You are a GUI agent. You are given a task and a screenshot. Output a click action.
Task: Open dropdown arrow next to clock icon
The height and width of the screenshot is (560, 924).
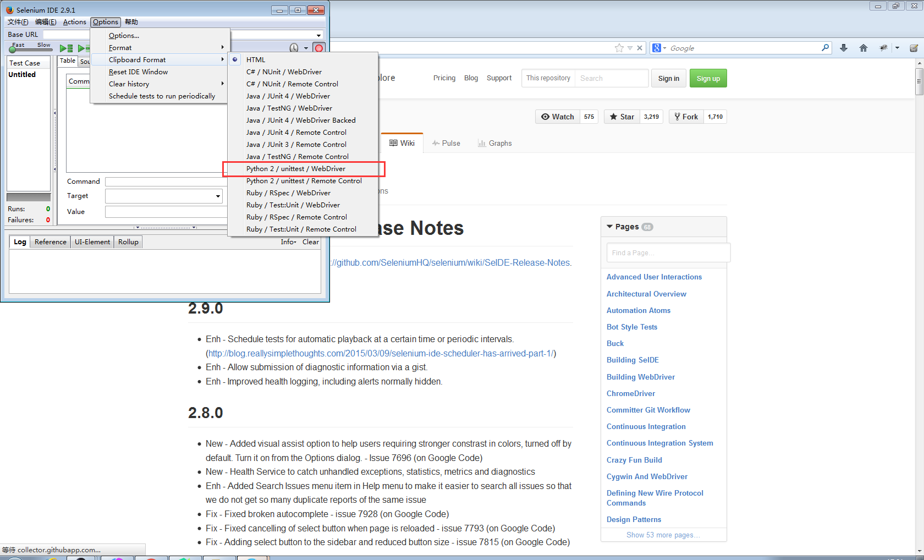pyautogui.click(x=306, y=48)
